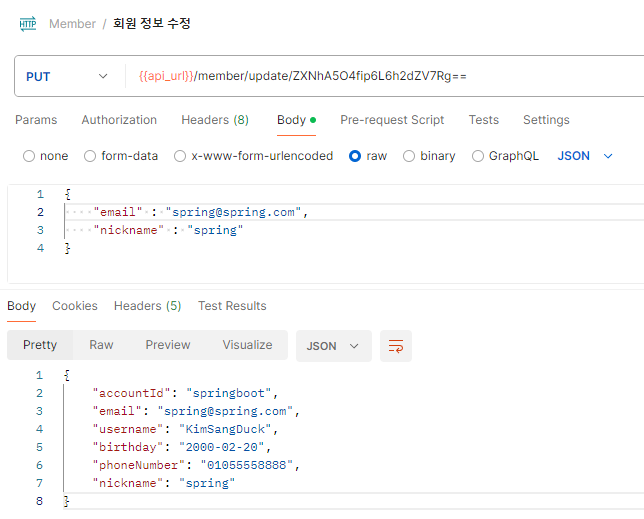This screenshot has width=644, height=519.
Task: Open the response Cookies tab
Action: 75,306
